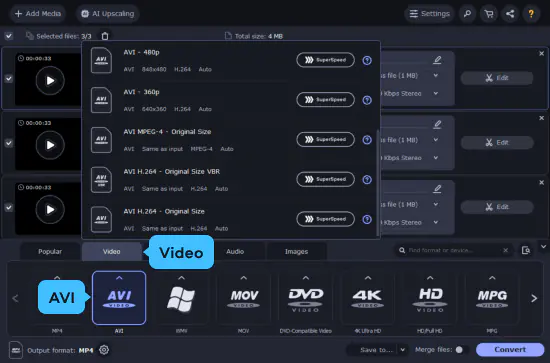Expand the HD/Full HD presets chevron
This screenshot has height=363, width=550.
point(430,278)
